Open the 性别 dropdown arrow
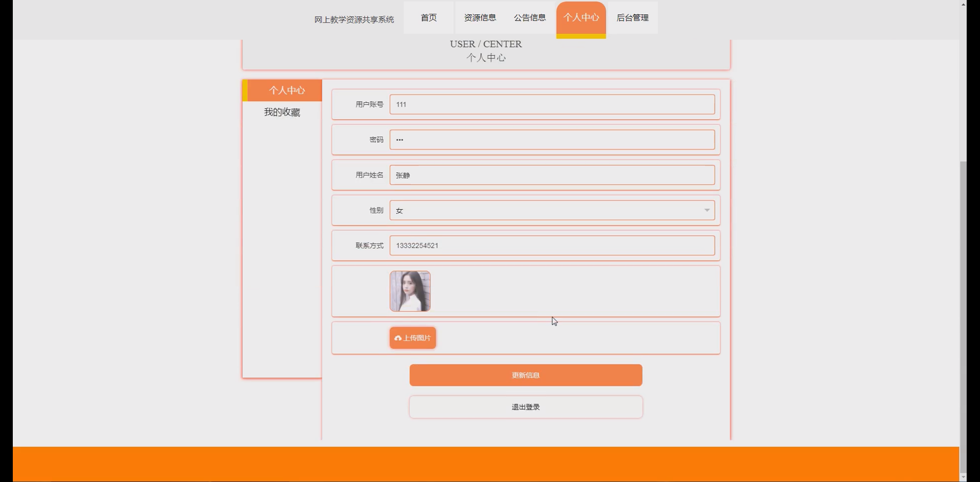This screenshot has width=980, height=482. point(707,210)
